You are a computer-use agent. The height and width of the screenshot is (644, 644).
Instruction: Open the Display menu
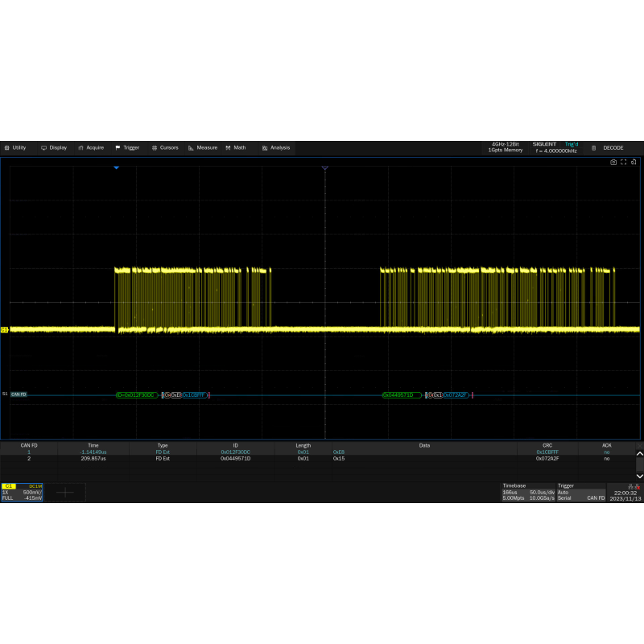(54, 148)
